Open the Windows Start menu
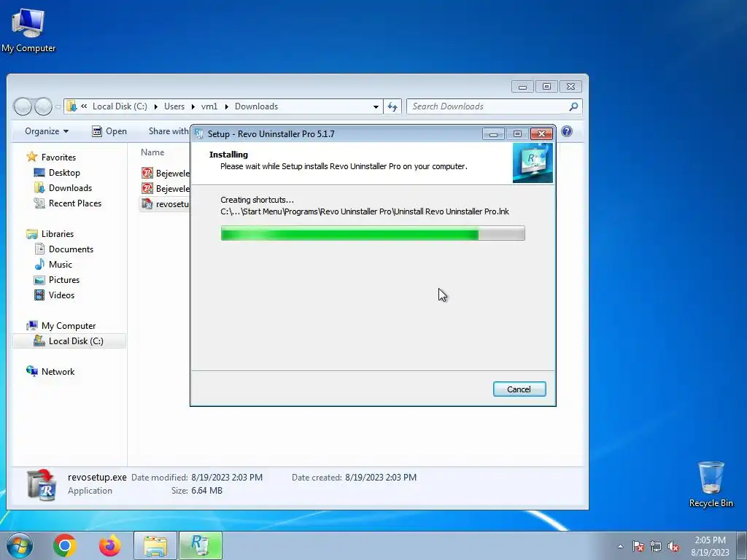 pyautogui.click(x=20, y=545)
